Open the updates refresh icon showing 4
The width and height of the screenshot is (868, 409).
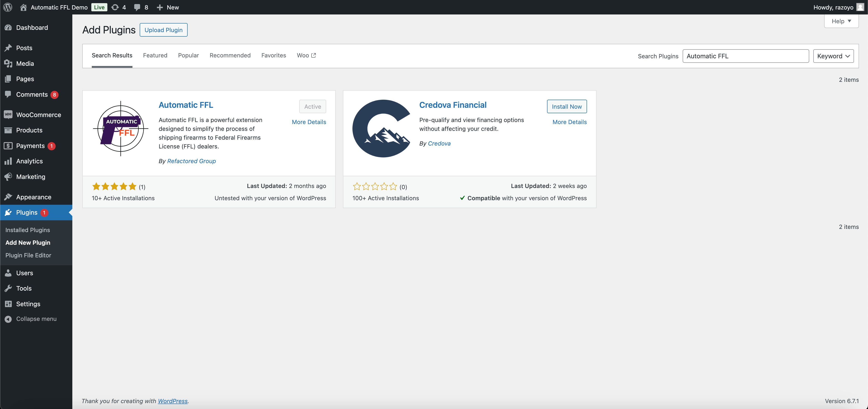tap(115, 7)
